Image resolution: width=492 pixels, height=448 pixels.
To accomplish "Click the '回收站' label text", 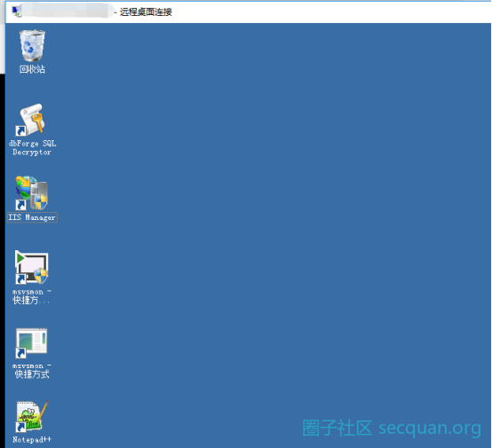I will [32, 69].
